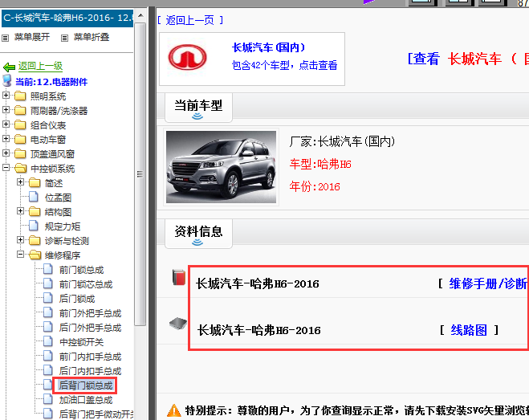Click the document icon for 规定力矩
This screenshot has width=529, height=420.
coord(34,226)
